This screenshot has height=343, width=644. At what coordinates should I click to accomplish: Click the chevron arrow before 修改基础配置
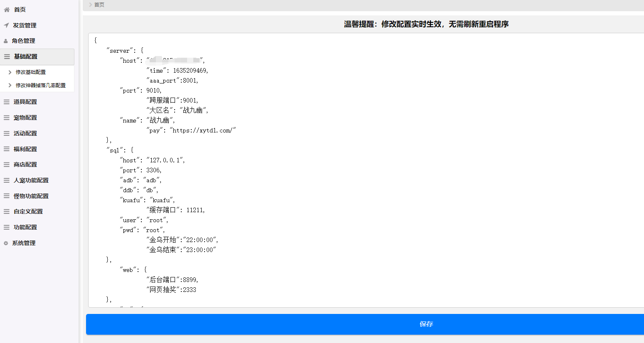click(x=10, y=72)
